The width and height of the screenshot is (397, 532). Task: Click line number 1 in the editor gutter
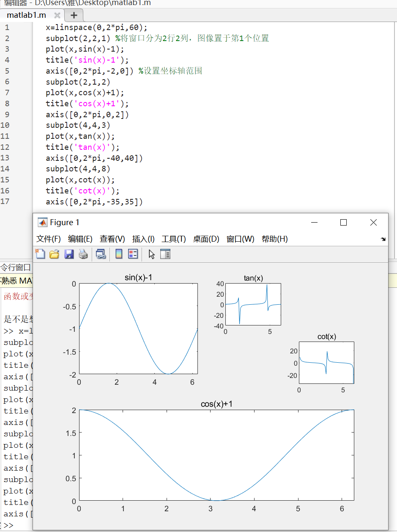point(7,28)
